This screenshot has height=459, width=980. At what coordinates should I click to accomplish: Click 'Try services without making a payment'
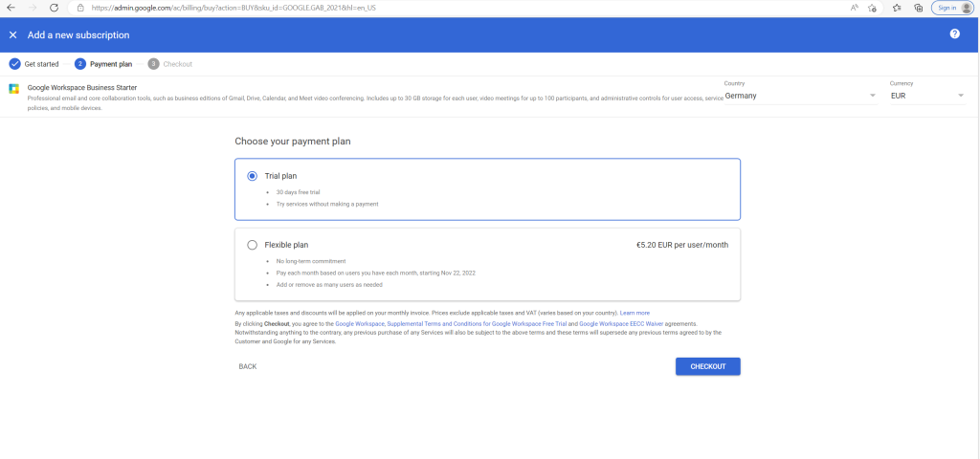click(327, 205)
